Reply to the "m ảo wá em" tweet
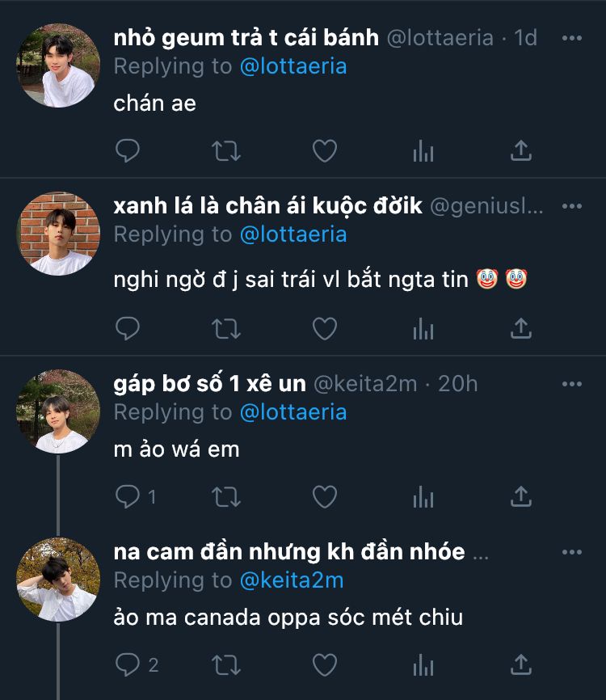Image resolution: width=606 pixels, height=700 pixels. click(128, 496)
